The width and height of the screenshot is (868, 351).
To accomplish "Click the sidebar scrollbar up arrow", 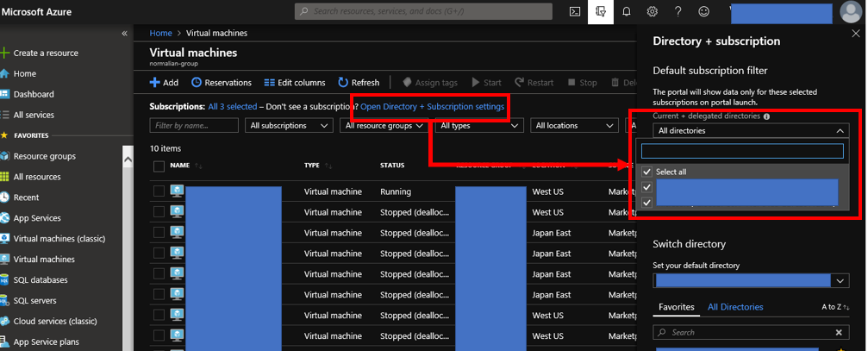I will click(x=128, y=160).
